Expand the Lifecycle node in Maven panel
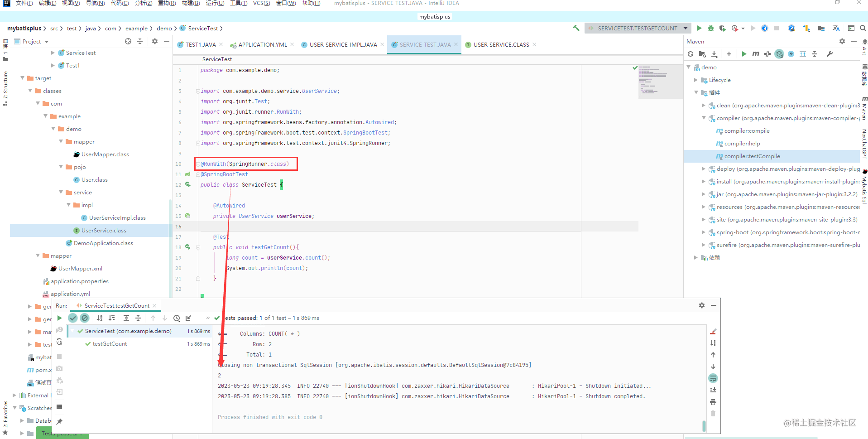 [x=696, y=80]
